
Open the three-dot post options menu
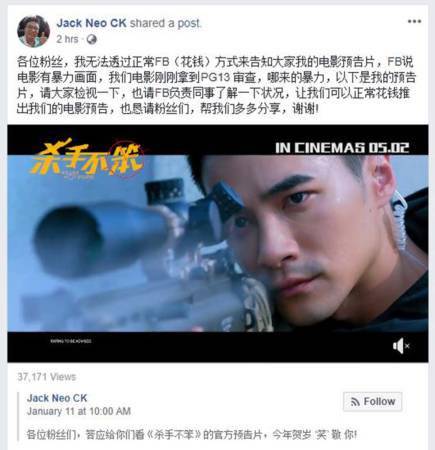click(414, 22)
